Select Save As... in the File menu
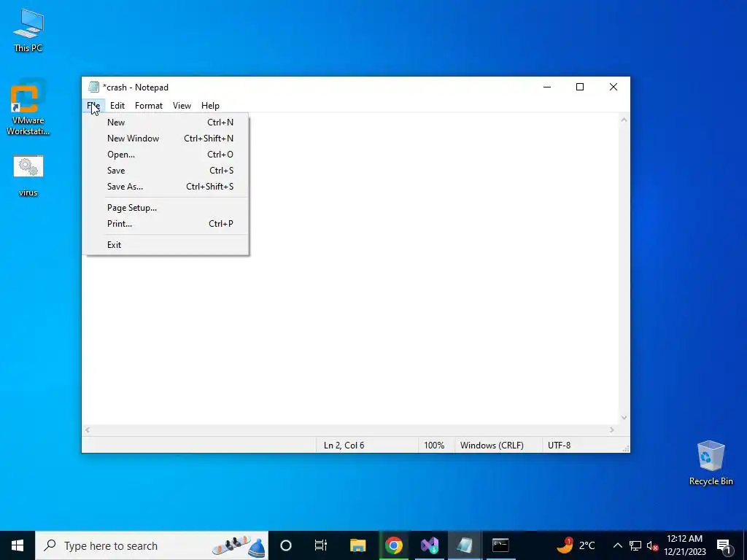This screenshot has height=560, width=747. (x=166, y=187)
